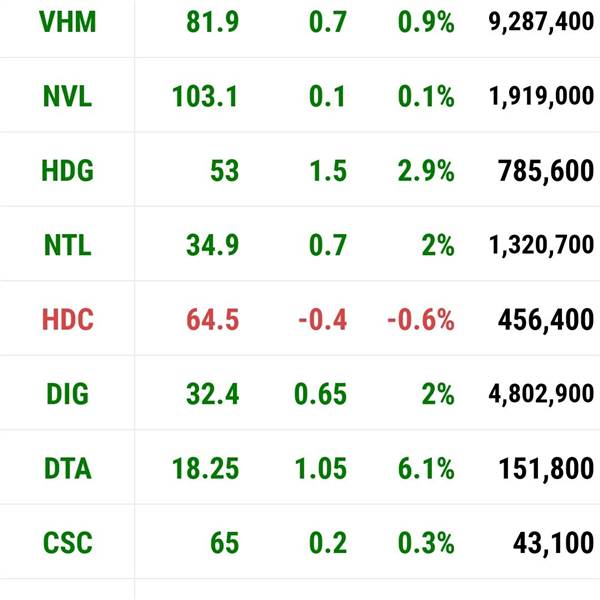Select DTA percent change 6.1%
The width and height of the screenshot is (600, 600).
(x=426, y=468)
